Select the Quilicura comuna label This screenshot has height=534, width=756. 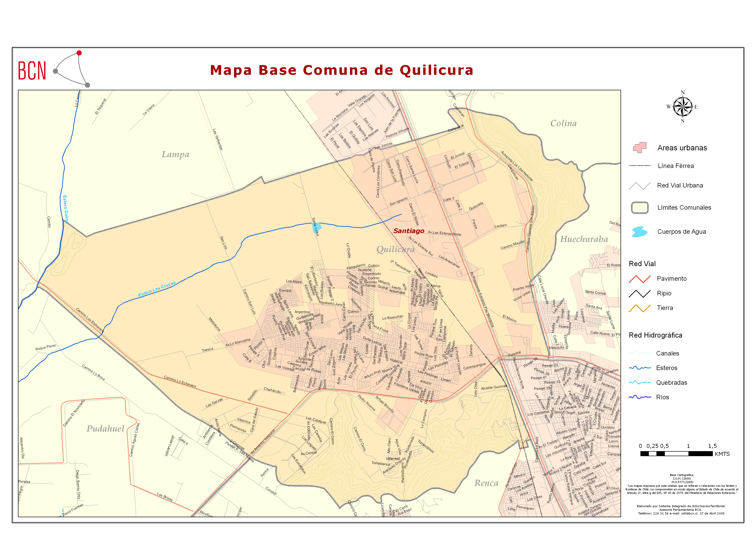click(395, 250)
